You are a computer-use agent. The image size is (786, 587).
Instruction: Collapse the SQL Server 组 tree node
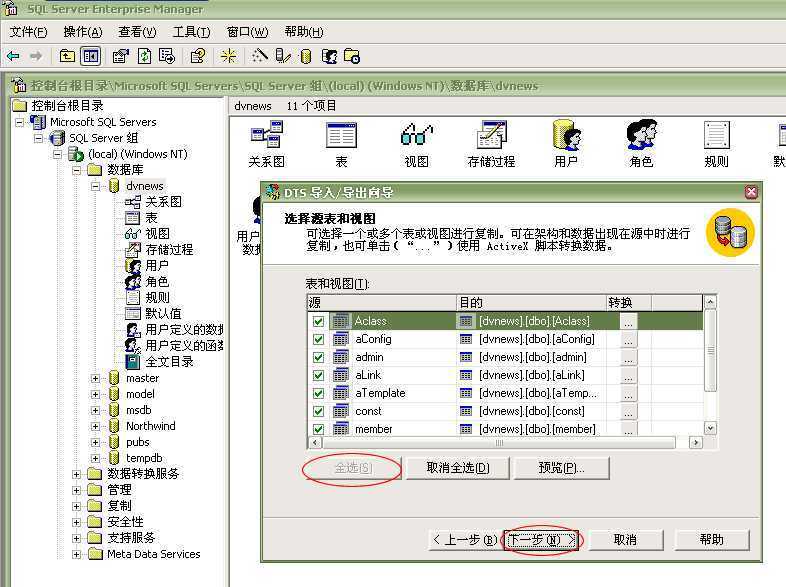(x=39, y=138)
